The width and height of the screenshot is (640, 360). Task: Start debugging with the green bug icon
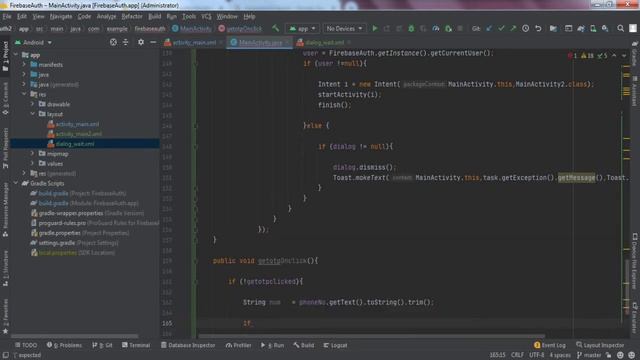[411, 29]
